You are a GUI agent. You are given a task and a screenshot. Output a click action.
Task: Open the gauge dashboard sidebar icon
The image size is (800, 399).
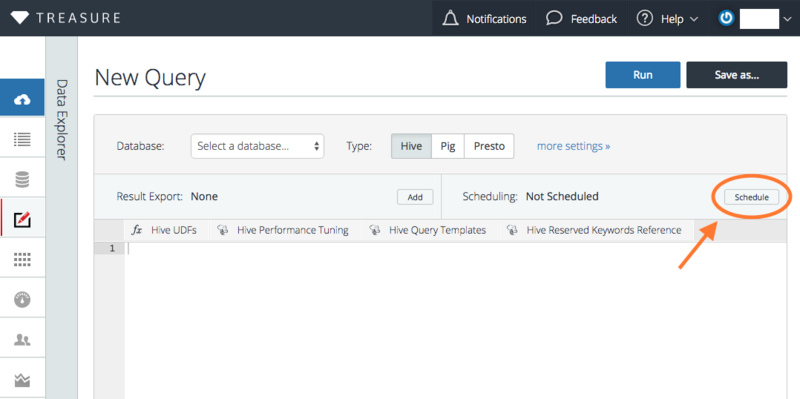coord(22,300)
